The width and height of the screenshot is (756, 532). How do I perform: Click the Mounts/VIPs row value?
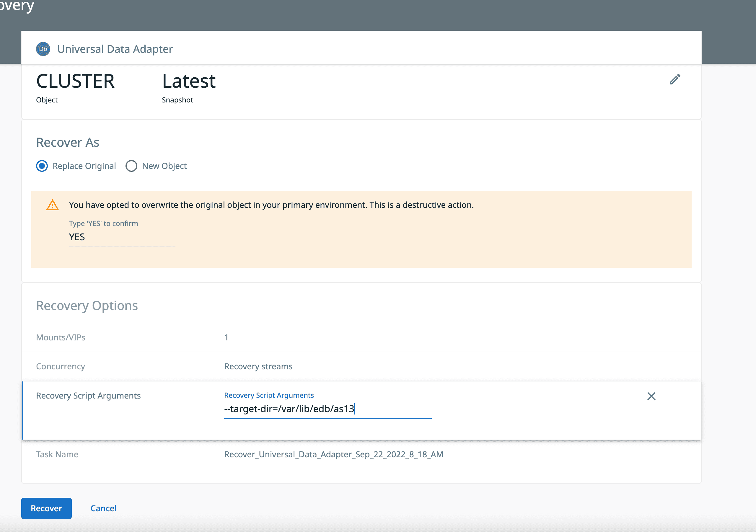(x=226, y=337)
